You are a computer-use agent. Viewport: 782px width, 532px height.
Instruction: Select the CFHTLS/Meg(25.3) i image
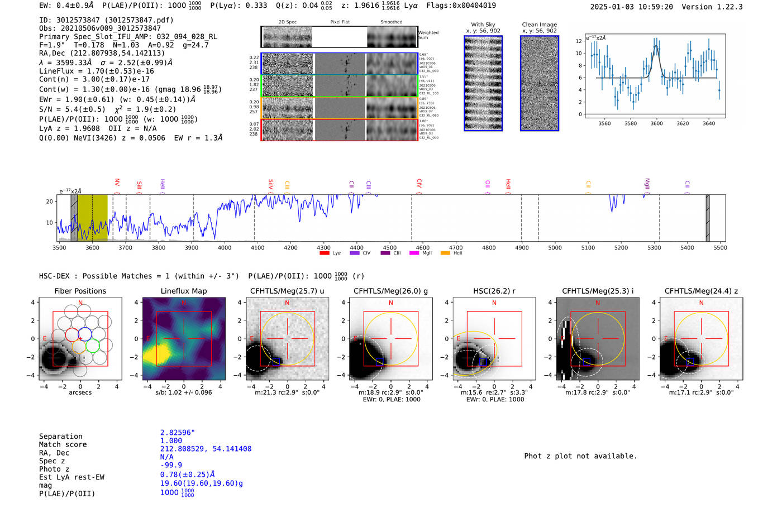[598, 338]
